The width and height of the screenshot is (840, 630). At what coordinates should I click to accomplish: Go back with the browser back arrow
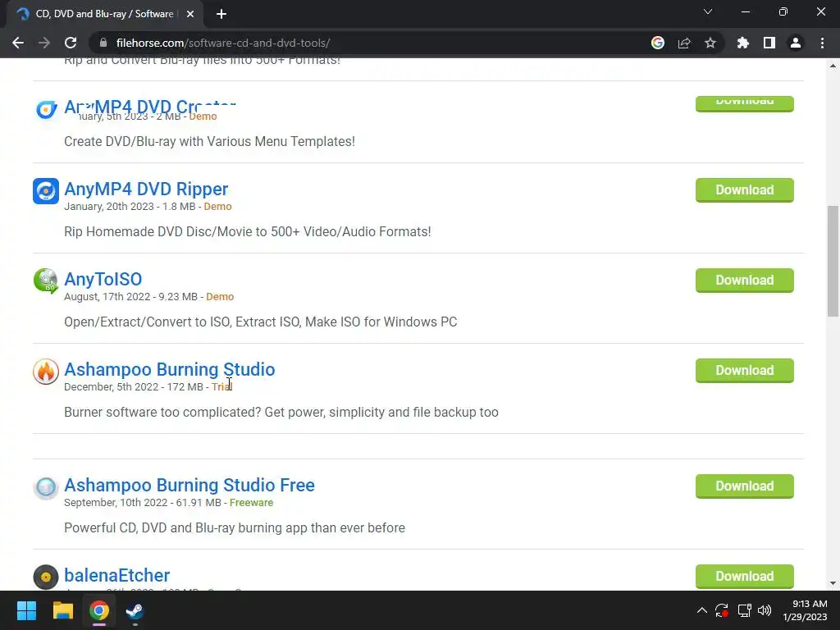point(18,43)
